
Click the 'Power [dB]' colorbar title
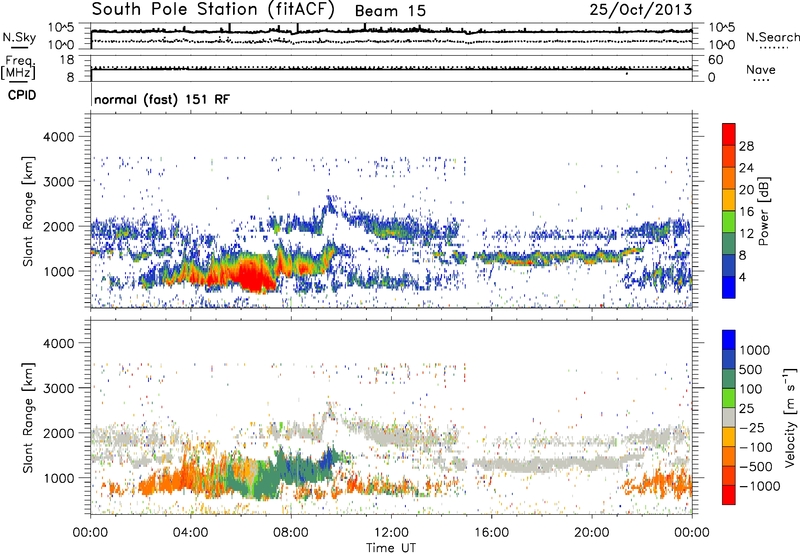(764, 211)
